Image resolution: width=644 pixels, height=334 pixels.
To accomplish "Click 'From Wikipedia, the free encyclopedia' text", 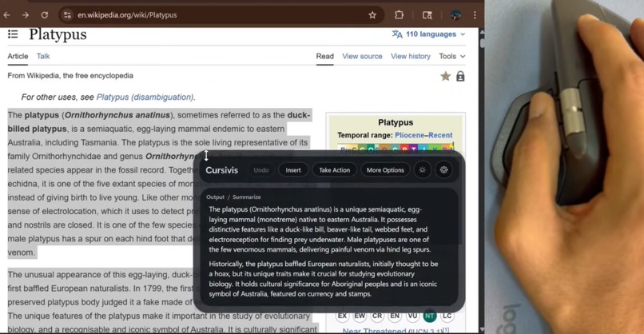I will (70, 76).
